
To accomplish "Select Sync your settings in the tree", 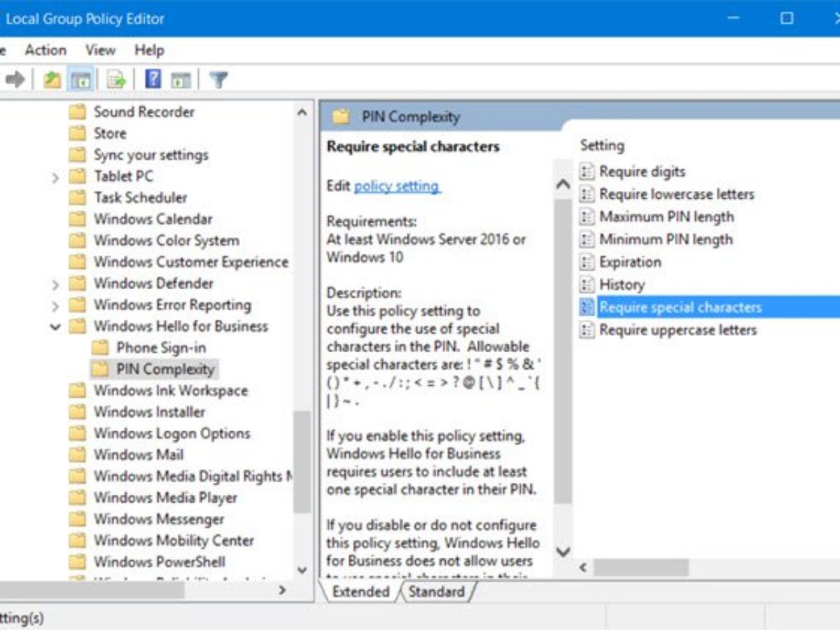I will (x=151, y=155).
